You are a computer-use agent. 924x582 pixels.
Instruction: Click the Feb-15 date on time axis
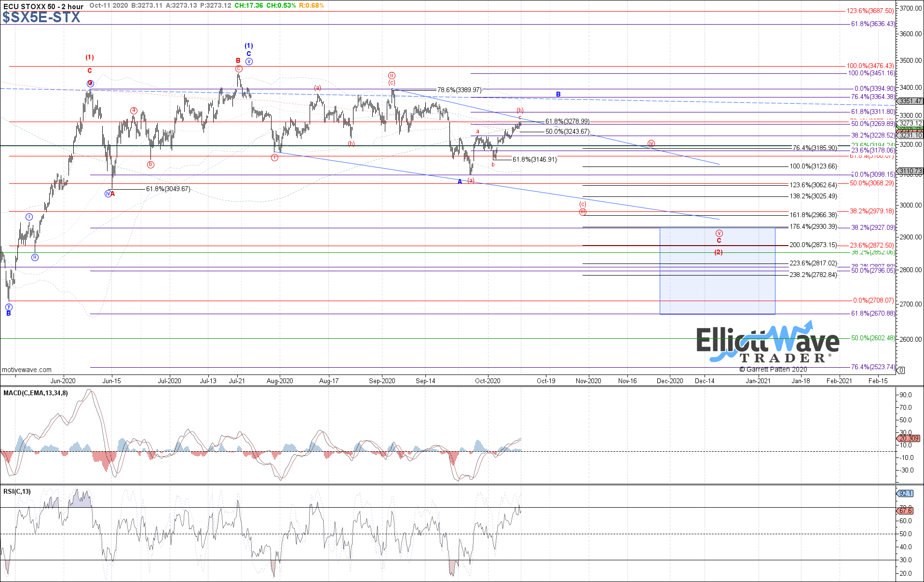[878, 381]
